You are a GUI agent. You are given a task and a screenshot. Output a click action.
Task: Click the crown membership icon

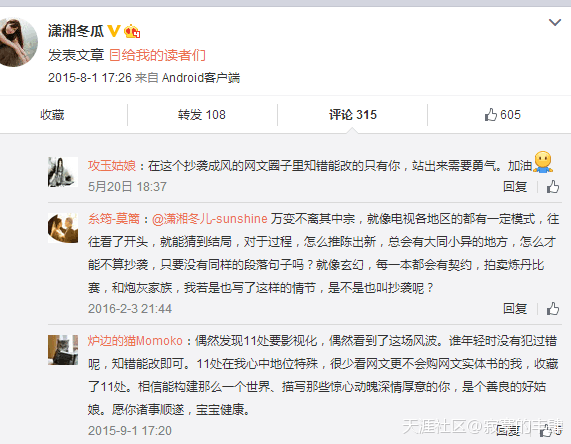click(132, 31)
